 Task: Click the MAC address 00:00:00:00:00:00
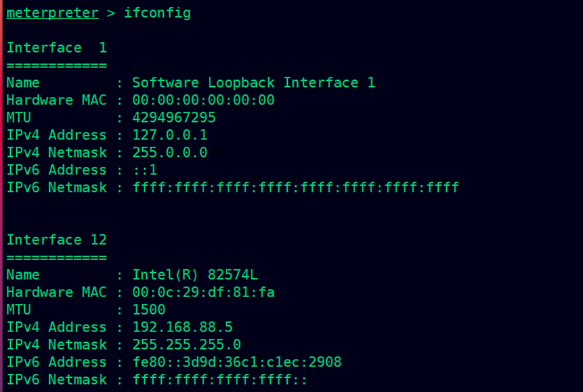[204, 100]
